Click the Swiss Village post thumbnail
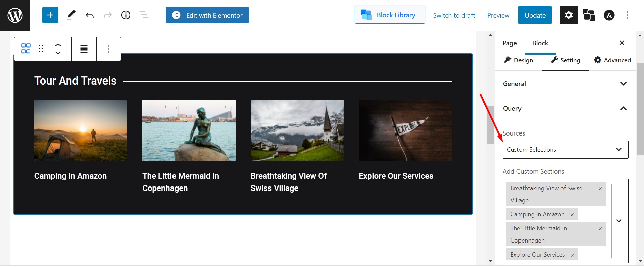 coord(297,130)
